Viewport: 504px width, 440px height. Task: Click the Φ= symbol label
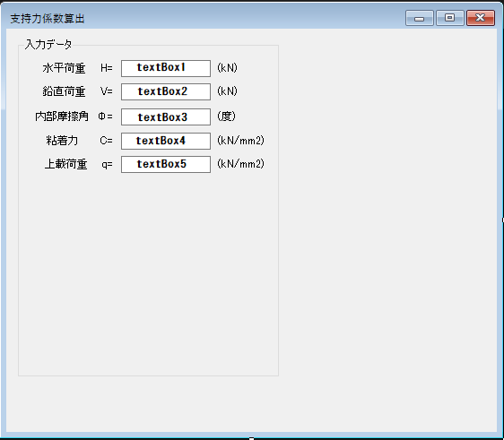pos(106,116)
